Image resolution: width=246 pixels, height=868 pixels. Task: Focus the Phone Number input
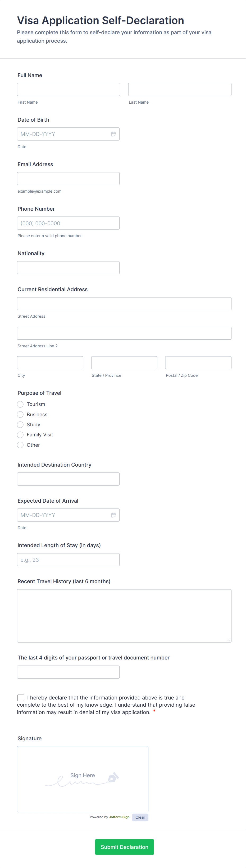coord(68,223)
